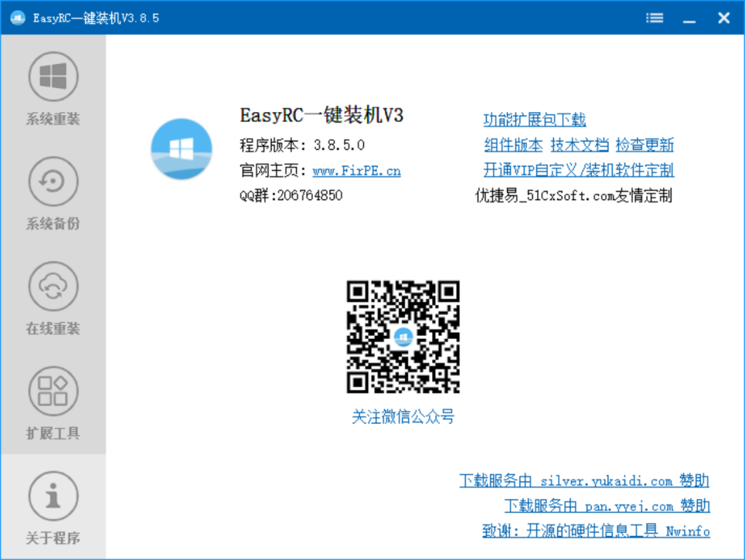
Task: Open the Nwinfo thanks link
Action: pyautogui.click(x=596, y=531)
